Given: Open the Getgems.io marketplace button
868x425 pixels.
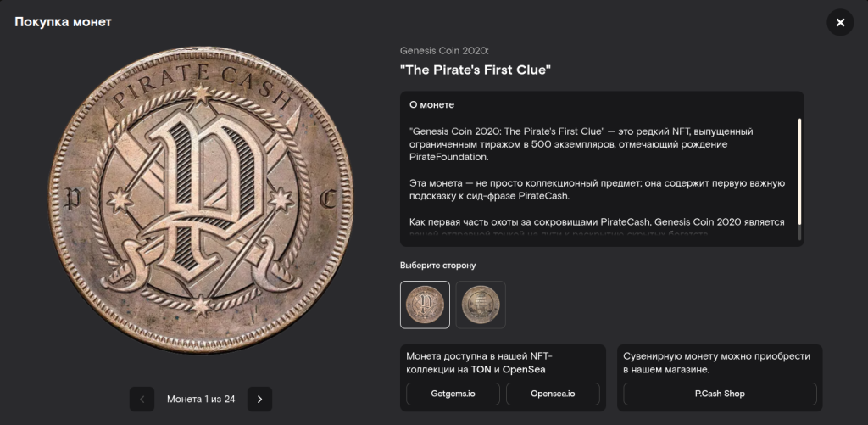Looking at the screenshot, I should [453, 394].
